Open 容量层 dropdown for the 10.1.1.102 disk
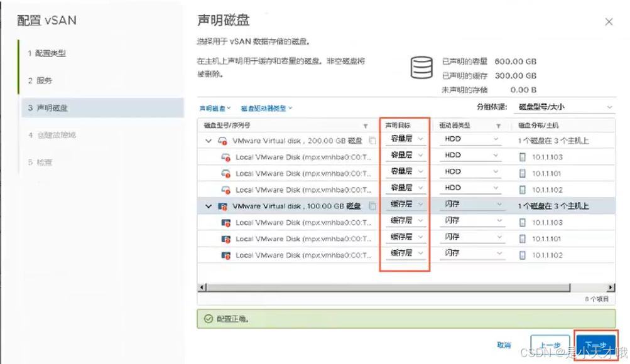 click(406, 188)
